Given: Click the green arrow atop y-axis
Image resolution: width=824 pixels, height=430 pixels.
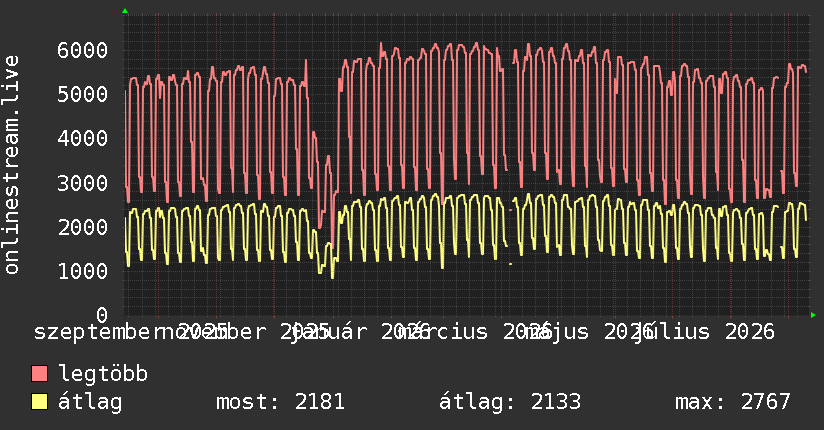Looking at the screenshot, I should pyautogui.click(x=125, y=11).
